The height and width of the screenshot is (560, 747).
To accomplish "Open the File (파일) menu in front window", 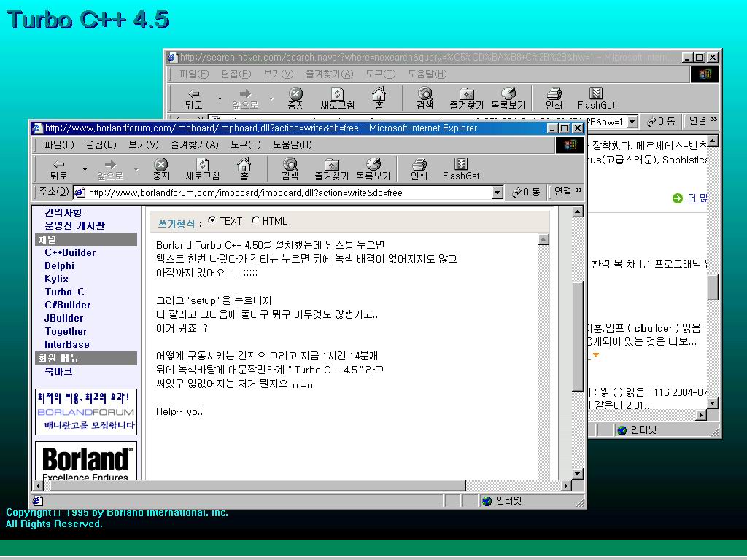I will (59, 144).
